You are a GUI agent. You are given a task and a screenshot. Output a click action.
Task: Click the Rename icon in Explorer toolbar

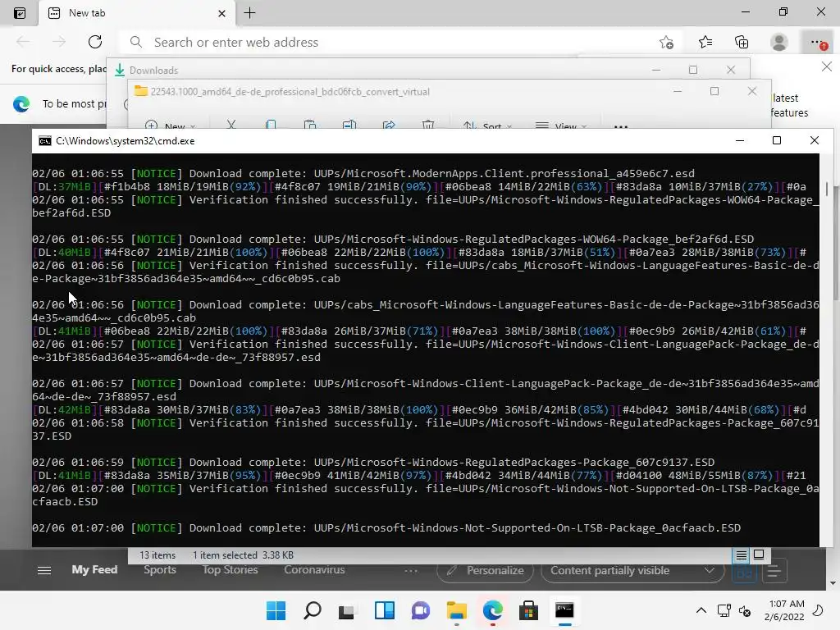(349, 125)
